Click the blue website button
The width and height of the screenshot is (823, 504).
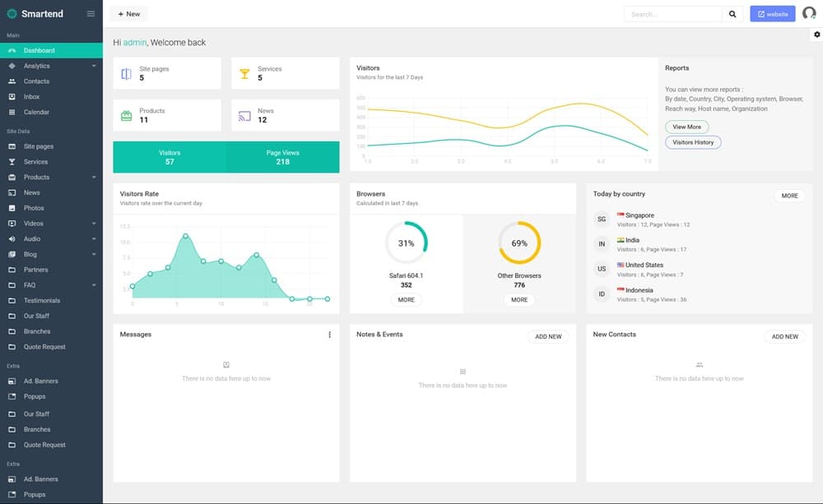pos(772,14)
